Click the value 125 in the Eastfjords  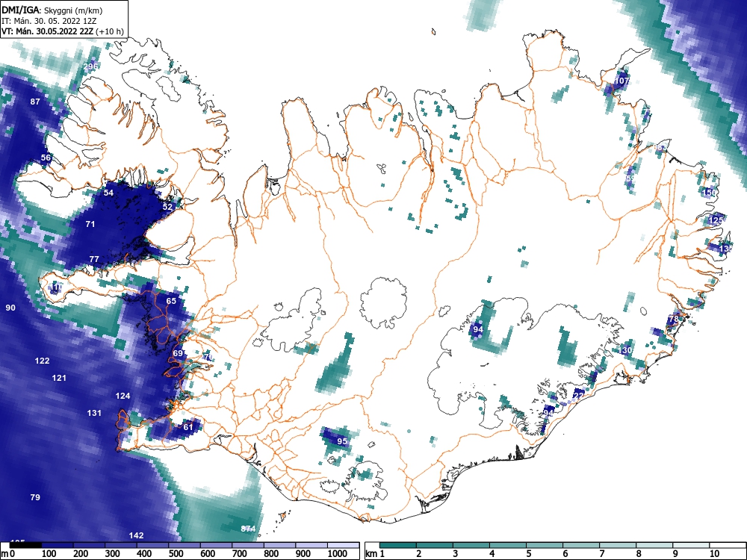tap(716, 220)
